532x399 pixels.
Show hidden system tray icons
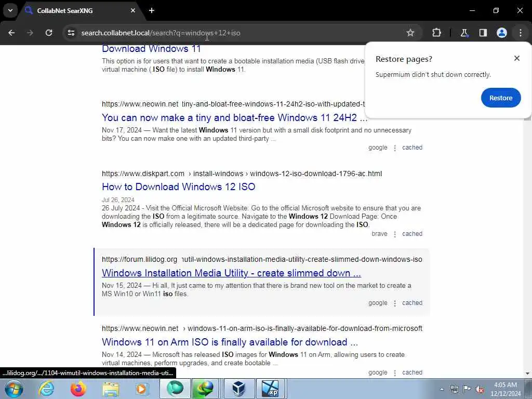(442, 389)
